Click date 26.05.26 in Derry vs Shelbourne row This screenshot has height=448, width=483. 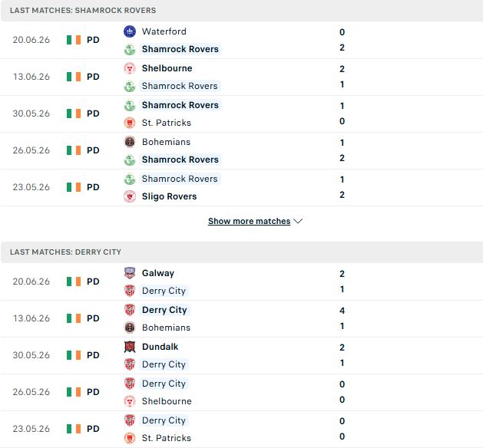click(x=31, y=392)
